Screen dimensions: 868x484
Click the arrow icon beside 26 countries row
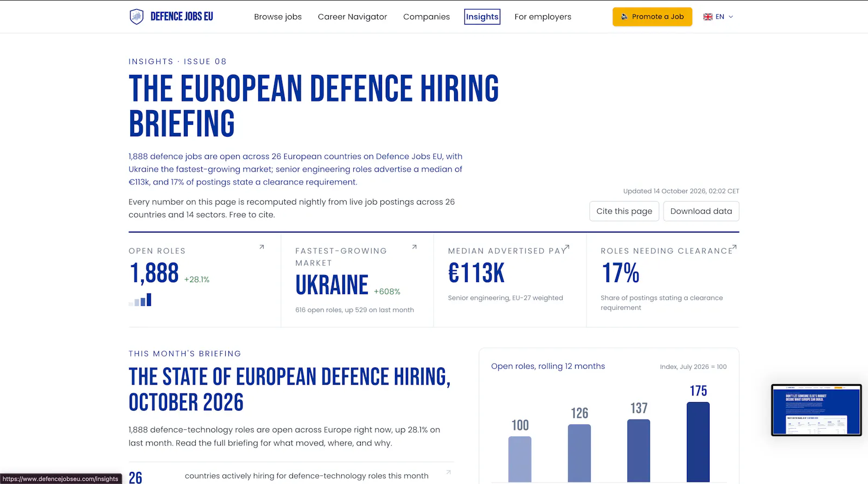click(449, 472)
